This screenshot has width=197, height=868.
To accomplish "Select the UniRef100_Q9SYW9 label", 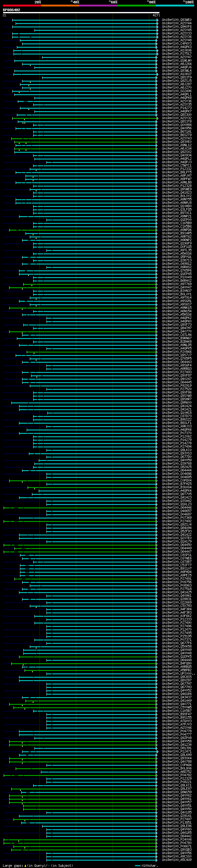I will click(x=177, y=396).
